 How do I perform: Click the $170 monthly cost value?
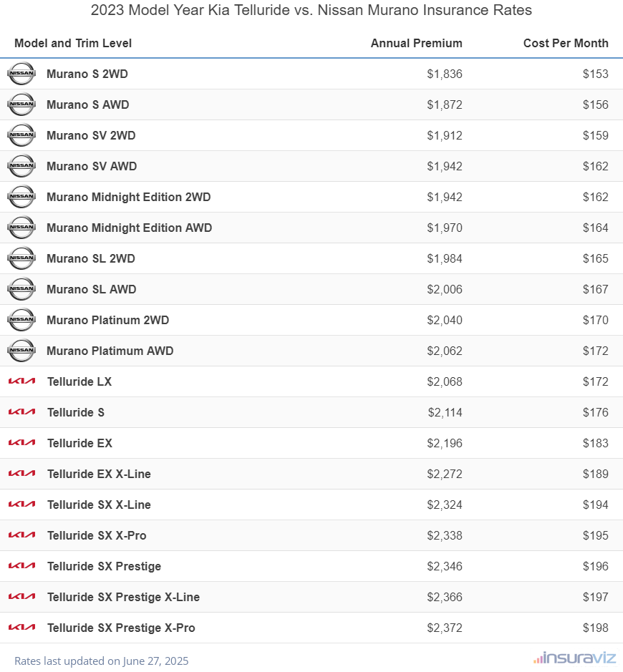596,320
